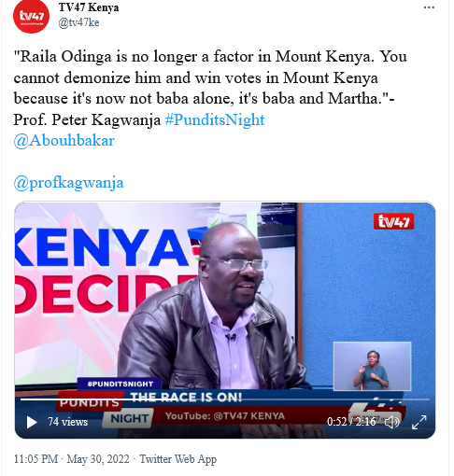Click the tv47 logo watermark in the video
Image resolution: width=454 pixels, height=476 pixels.
point(393,221)
